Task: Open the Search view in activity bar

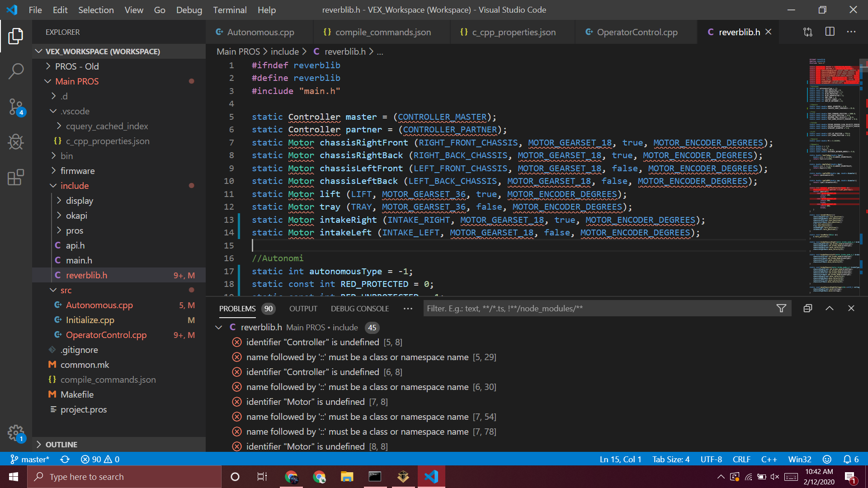Action: (16, 71)
